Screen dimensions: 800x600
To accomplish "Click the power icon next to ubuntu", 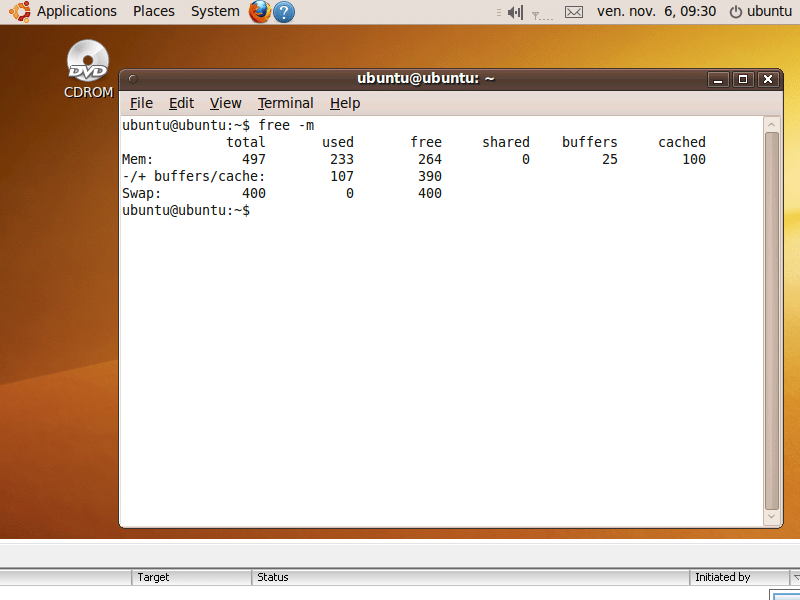I will pyautogui.click(x=735, y=12).
